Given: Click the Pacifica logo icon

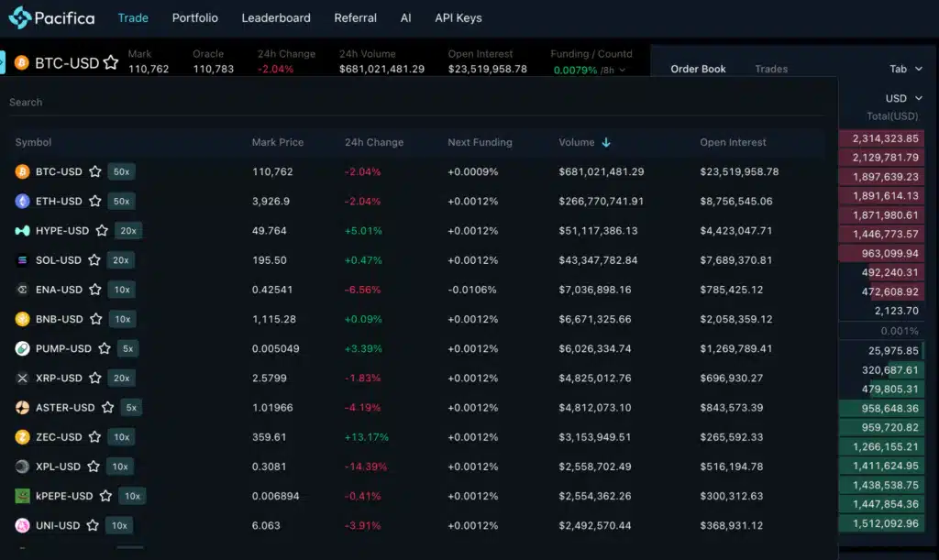Looking at the screenshot, I should coord(20,17).
